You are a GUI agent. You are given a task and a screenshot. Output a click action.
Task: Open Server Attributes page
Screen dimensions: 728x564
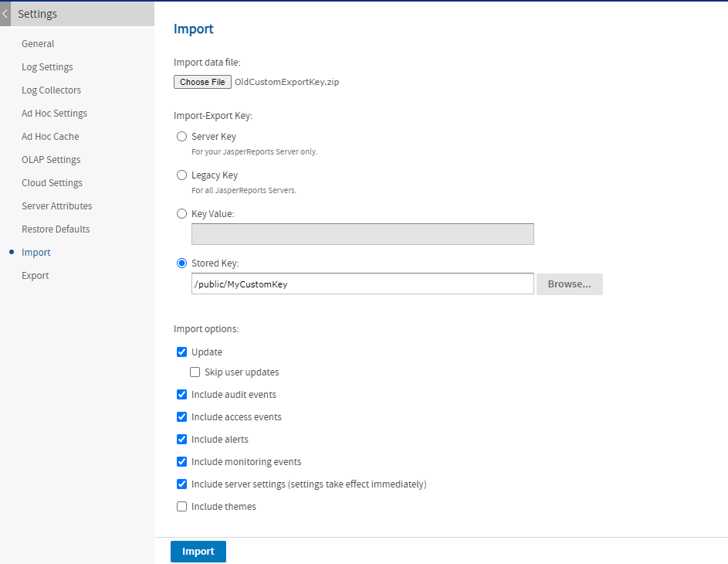(56, 206)
